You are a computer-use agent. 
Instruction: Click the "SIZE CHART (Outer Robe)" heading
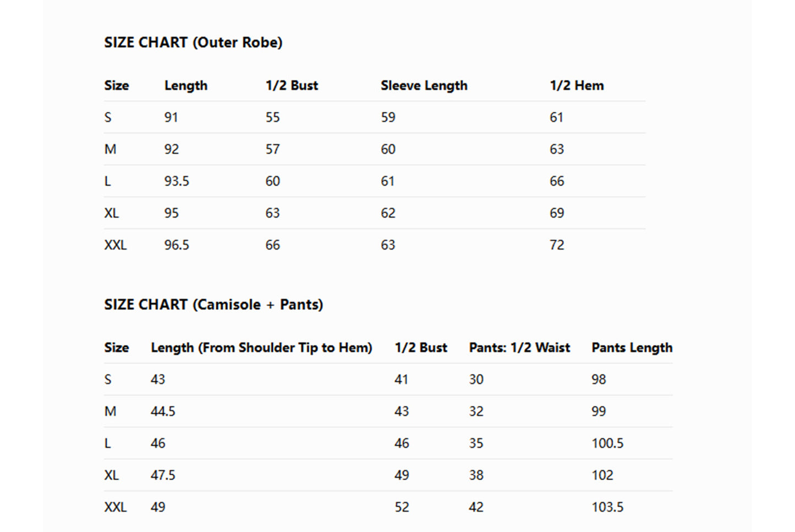[193, 42]
